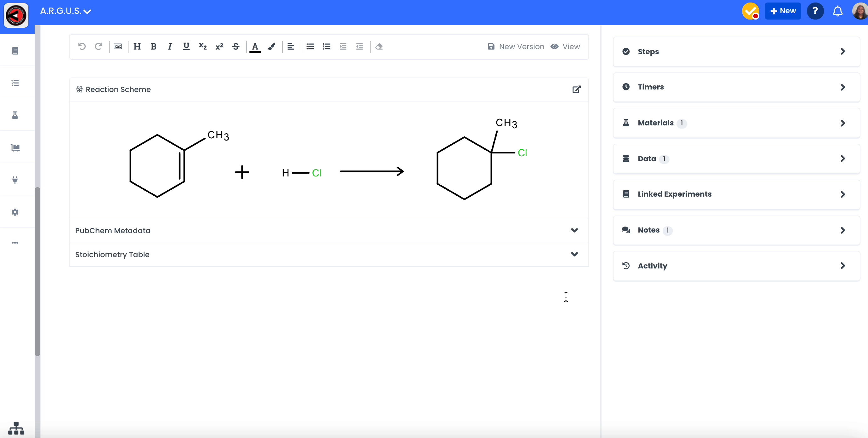The height and width of the screenshot is (438, 868).
Task: Click the highlighter brush icon
Action: coord(271,47)
